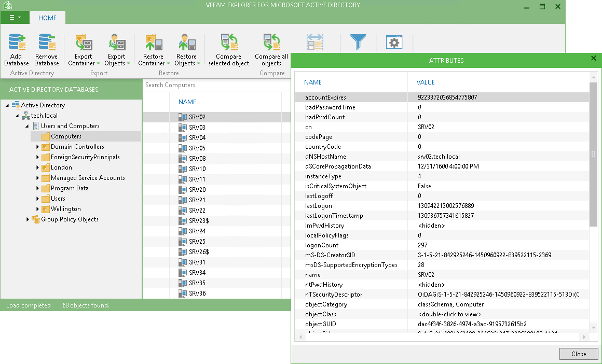Click the Users and Computers container icon
602x364 pixels.
click(x=36, y=126)
